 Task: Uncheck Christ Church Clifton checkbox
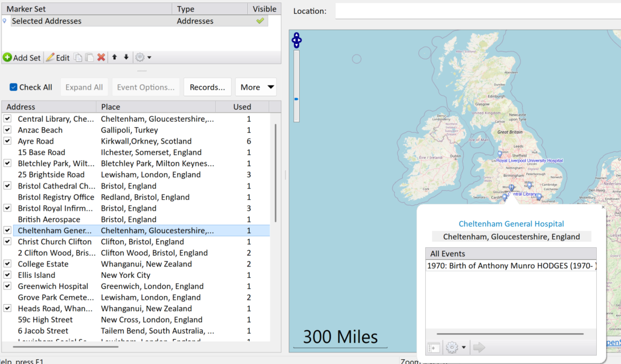7,241
